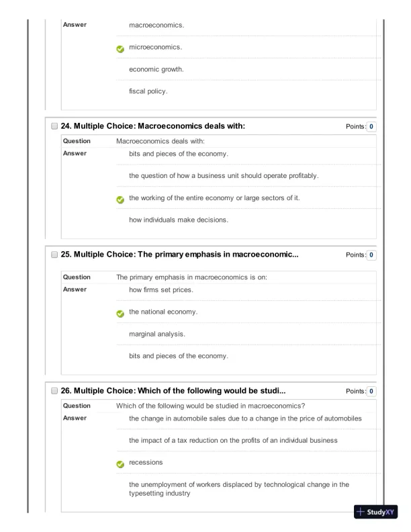
Task: Select answer 'bits and pieces of the economy' in Q24
Action: point(178,154)
